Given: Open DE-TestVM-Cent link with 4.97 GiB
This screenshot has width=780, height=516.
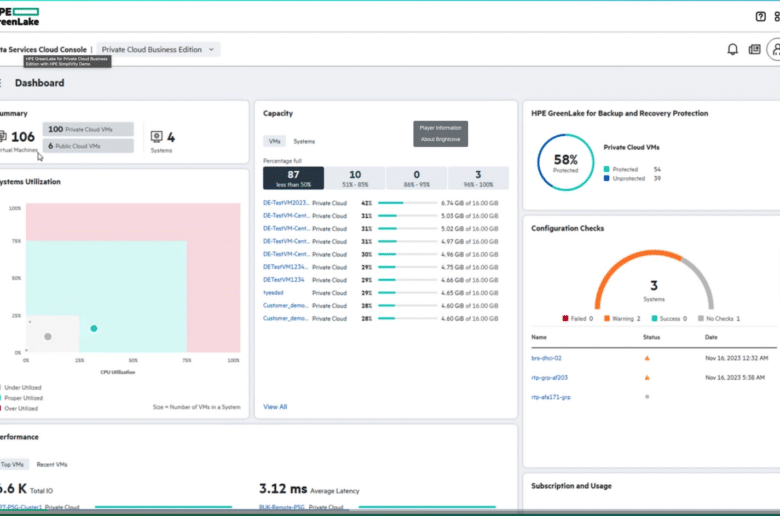Looking at the screenshot, I should click(x=286, y=241).
